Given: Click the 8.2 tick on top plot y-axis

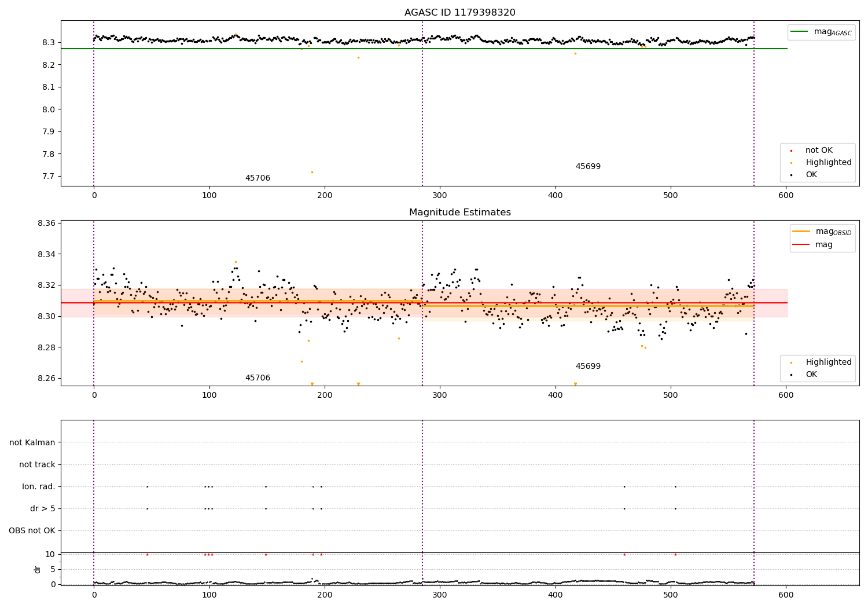Looking at the screenshot, I should (48, 65).
